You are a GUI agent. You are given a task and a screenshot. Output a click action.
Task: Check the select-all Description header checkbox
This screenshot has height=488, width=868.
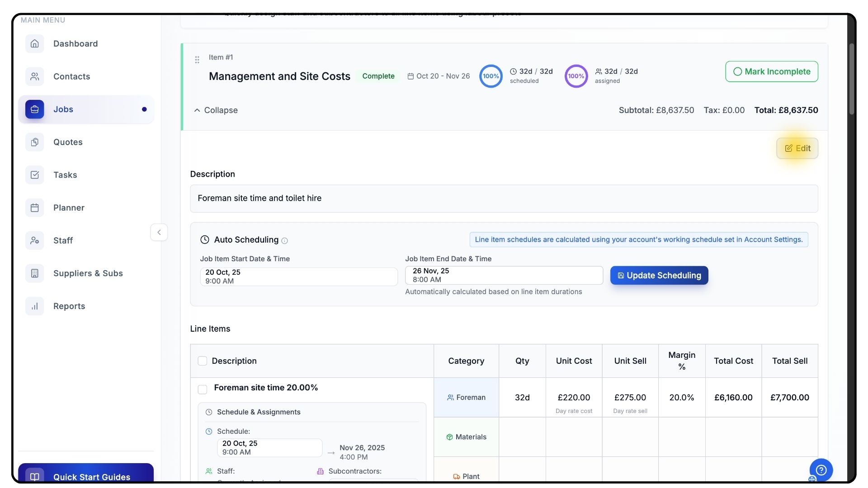(x=203, y=361)
